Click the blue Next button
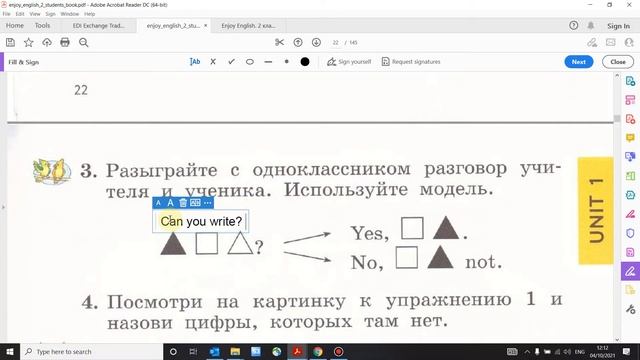 pyautogui.click(x=579, y=62)
